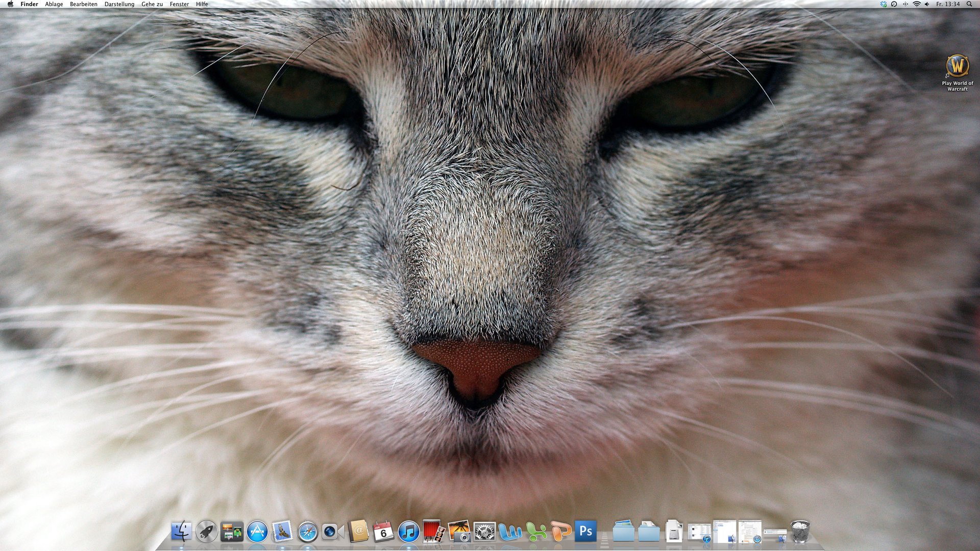Image resolution: width=980 pixels, height=551 pixels.
Task: Open the Ablage menu
Action: 54,4
